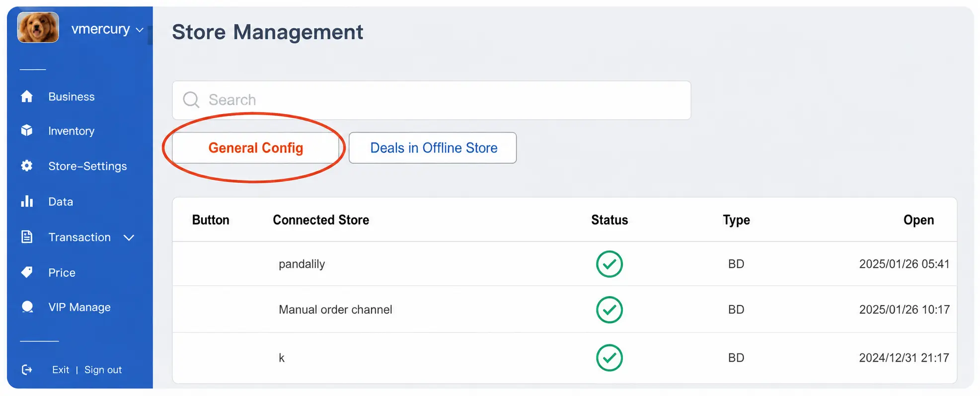Select the store named k
This screenshot has width=980, height=396.
[x=282, y=358]
